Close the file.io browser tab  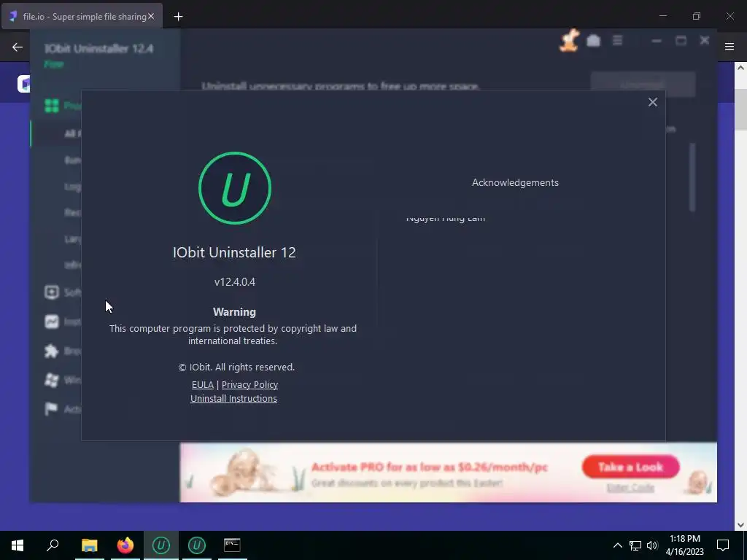(151, 16)
